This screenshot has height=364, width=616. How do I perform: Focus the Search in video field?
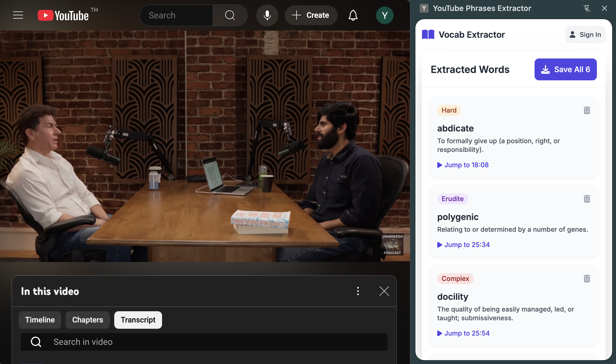click(204, 342)
